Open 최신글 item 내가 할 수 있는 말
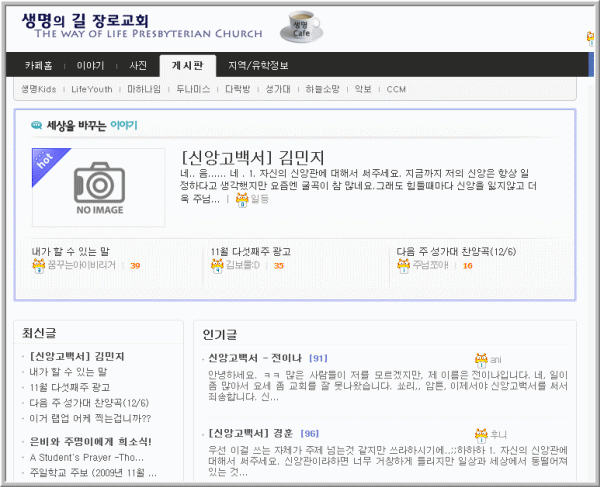 tap(68, 372)
